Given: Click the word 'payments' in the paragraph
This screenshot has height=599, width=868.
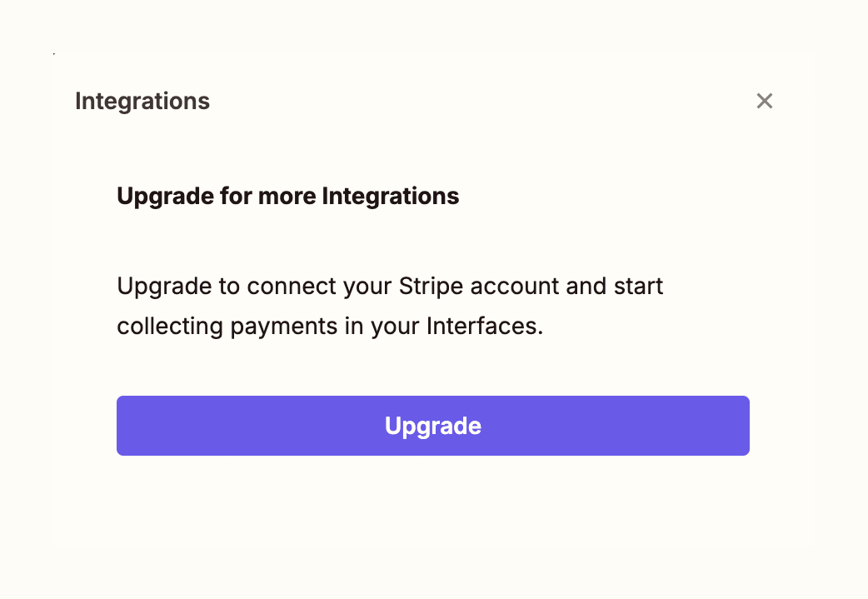Looking at the screenshot, I should coord(283,327).
